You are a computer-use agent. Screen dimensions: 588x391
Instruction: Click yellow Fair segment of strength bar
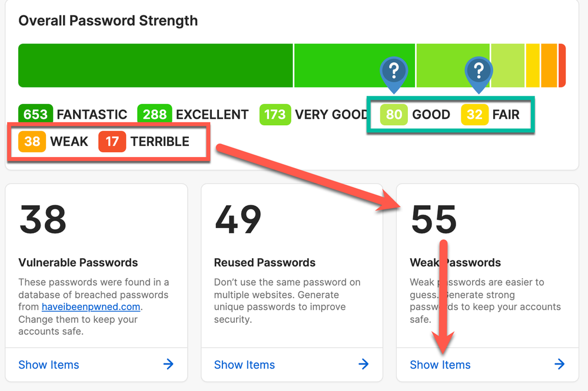click(533, 65)
